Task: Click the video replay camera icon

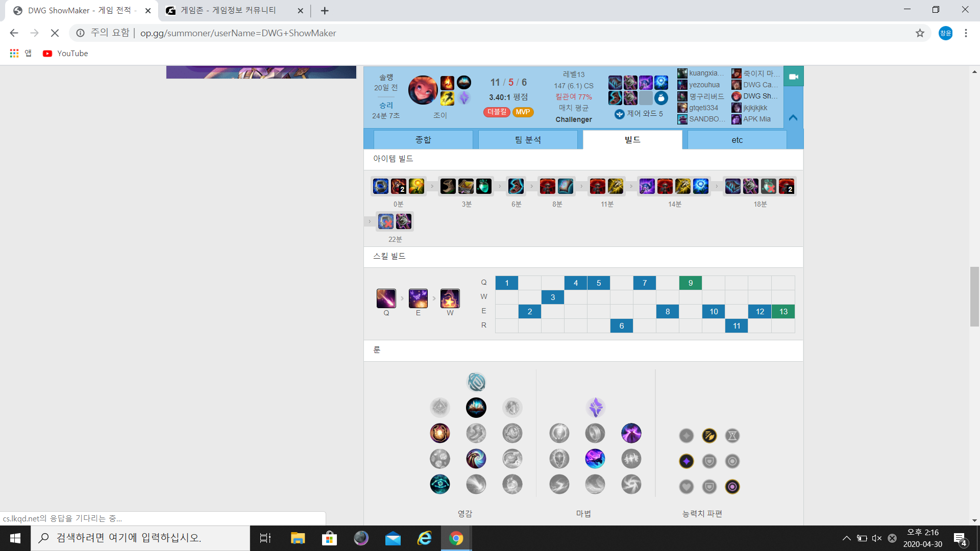Action: pos(793,77)
